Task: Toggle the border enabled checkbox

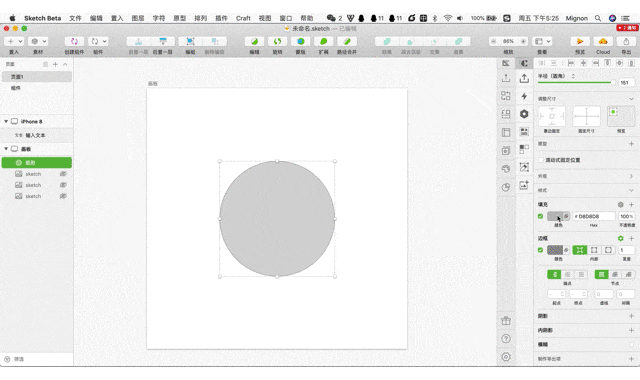Action: [x=540, y=250]
